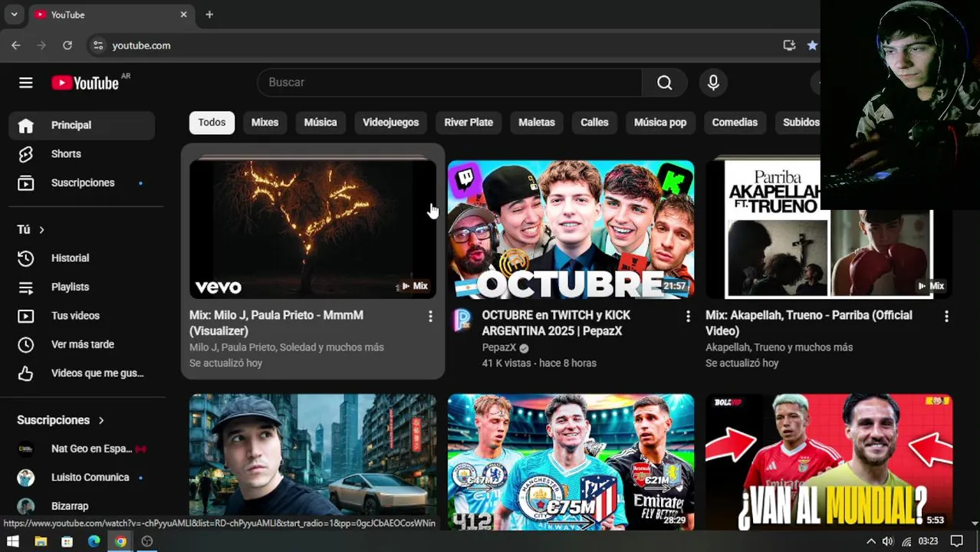Play the Parriba Akapellah ft. Trueno thumbnail
The image size is (980, 552).
point(829,229)
